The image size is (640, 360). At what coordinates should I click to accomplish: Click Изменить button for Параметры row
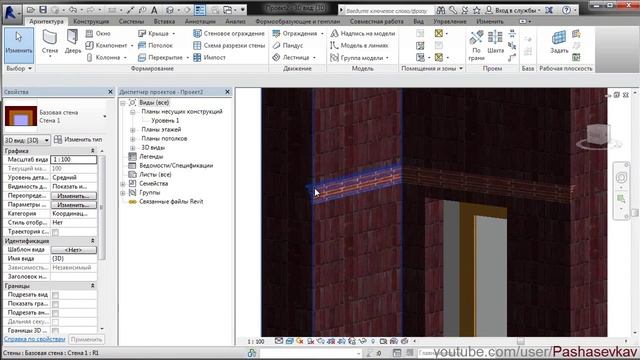tap(73, 205)
